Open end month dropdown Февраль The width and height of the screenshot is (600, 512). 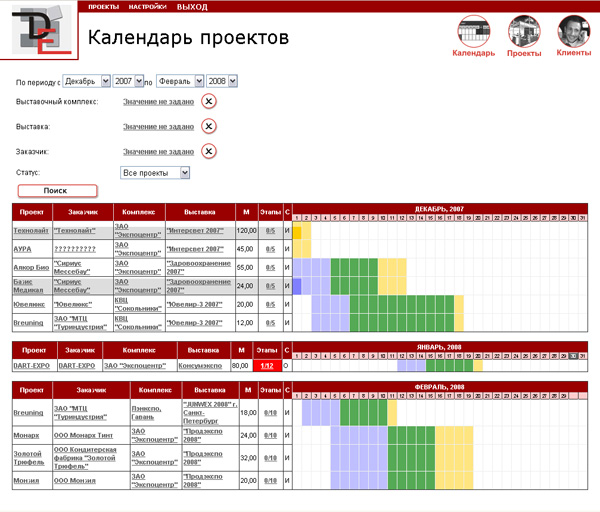(x=180, y=81)
